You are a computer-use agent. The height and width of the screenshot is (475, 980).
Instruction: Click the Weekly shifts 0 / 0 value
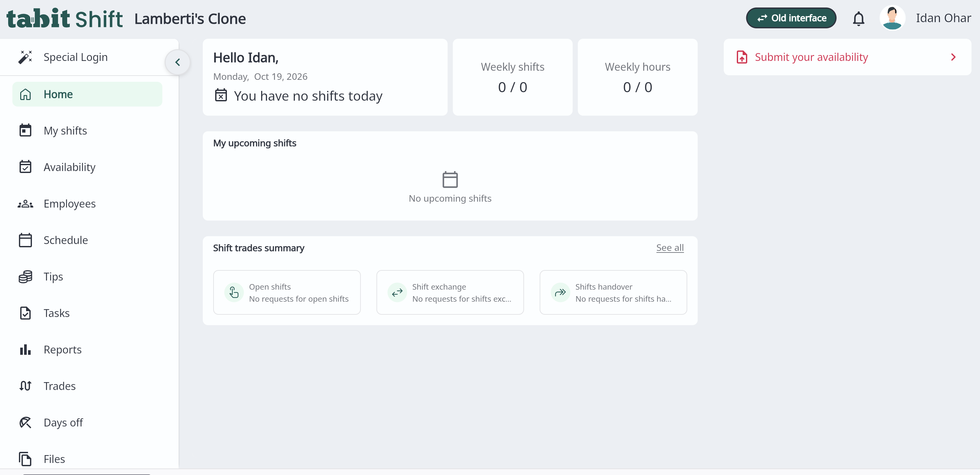pos(512,87)
